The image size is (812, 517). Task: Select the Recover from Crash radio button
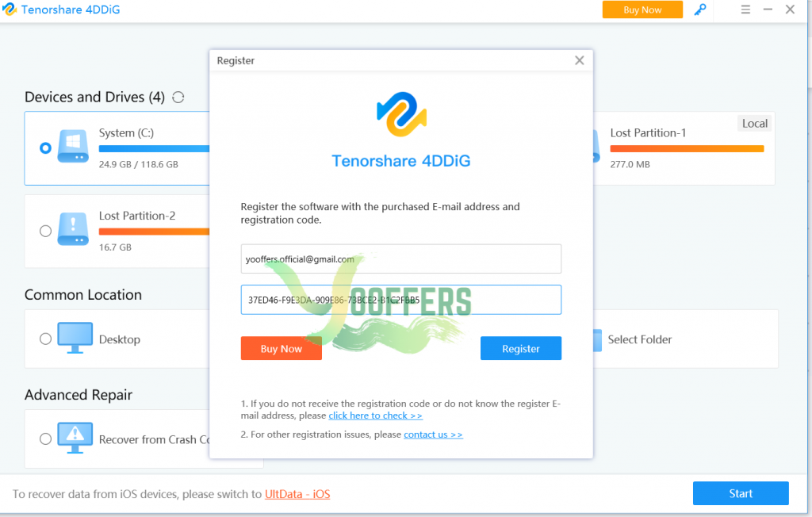45,438
